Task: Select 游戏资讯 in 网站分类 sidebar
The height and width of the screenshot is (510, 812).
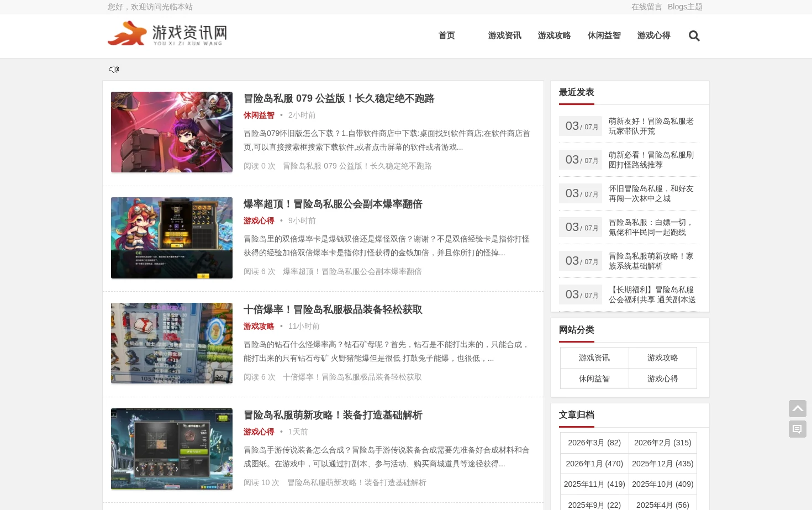Action: 594,357
